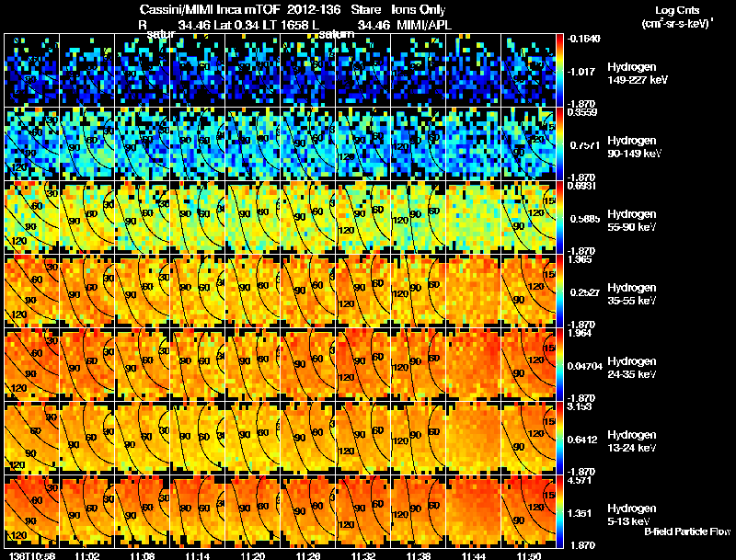Click the "Hydrogen 13-24 keV" row label
Viewport: 736px width, 560px height.
pos(631,440)
